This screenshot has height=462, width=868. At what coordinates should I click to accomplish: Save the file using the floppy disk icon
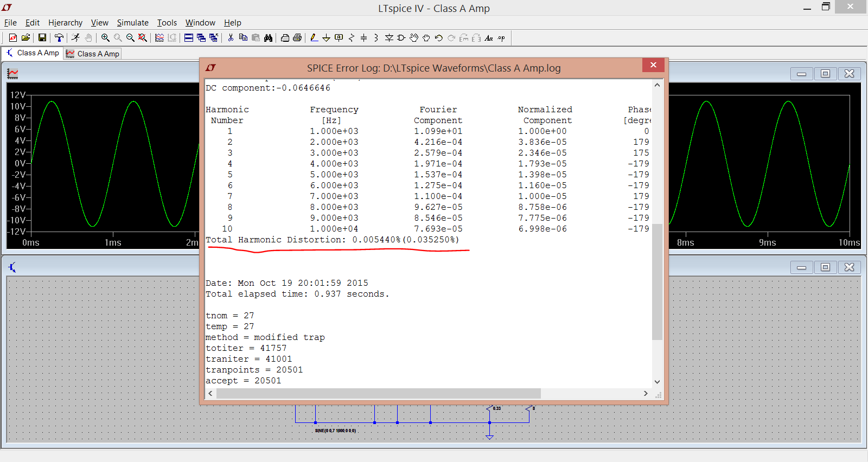[x=42, y=37]
